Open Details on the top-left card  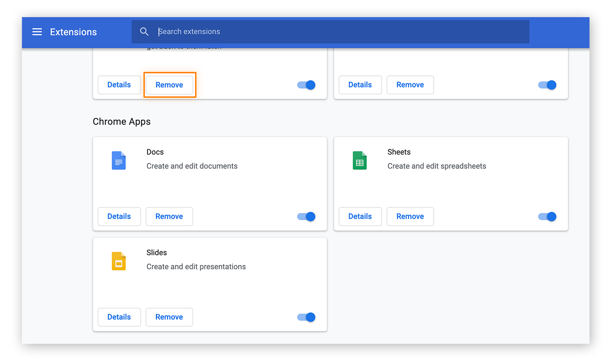(x=119, y=85)
